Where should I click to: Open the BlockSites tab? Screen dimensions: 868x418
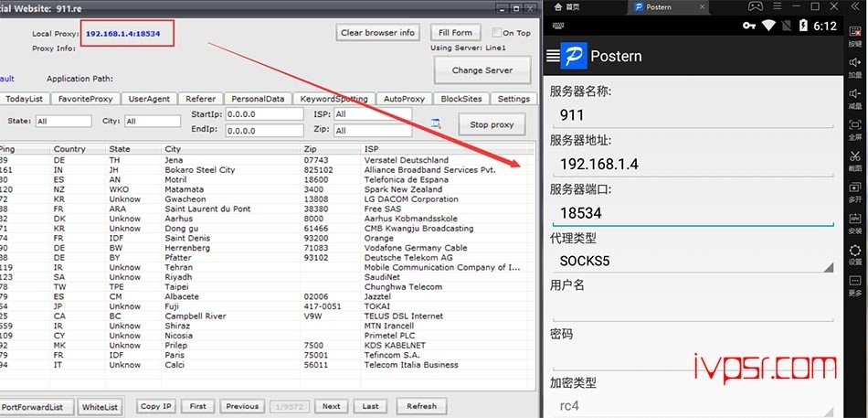(461, 99)
